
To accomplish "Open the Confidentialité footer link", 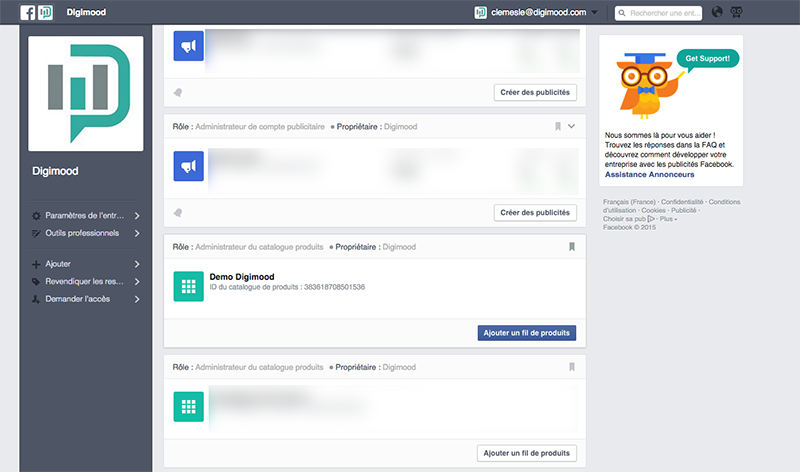I will click(682, 202).
